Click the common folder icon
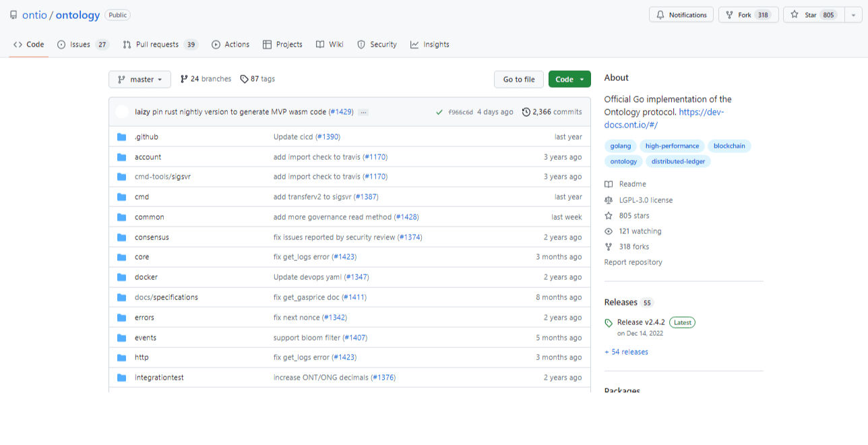Image resolution: width=868 pixels, height=445 pixels. 122,217
